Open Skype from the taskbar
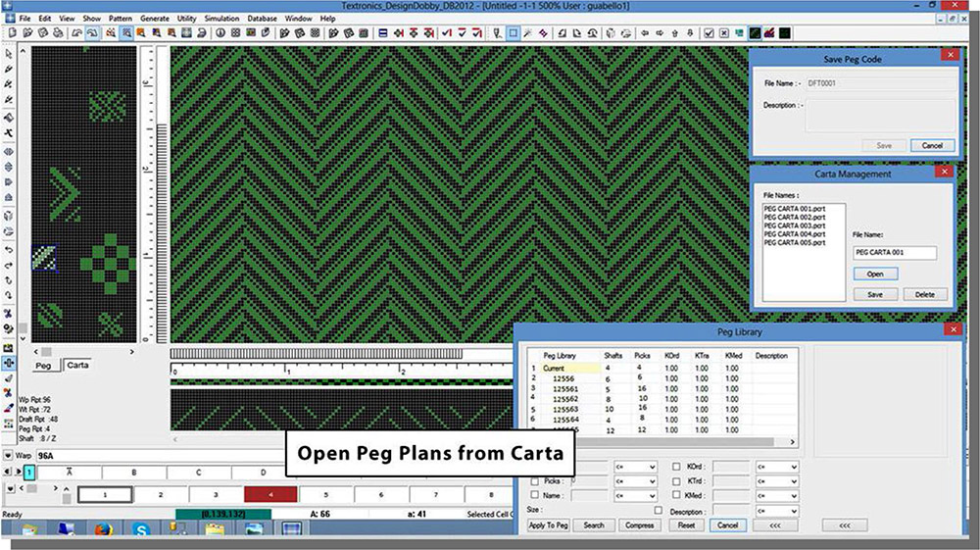The height and width of the screenshot is (550, 980). click(140, 529)
